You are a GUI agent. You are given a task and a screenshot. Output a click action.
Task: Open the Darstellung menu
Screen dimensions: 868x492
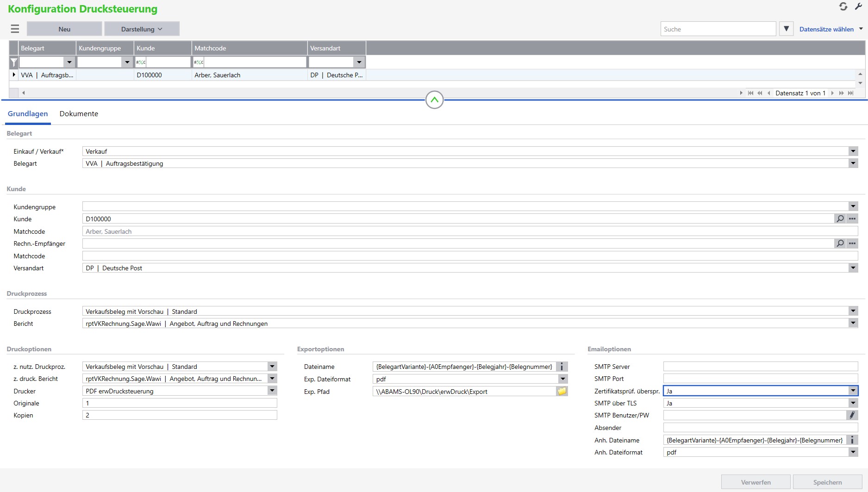142,29
